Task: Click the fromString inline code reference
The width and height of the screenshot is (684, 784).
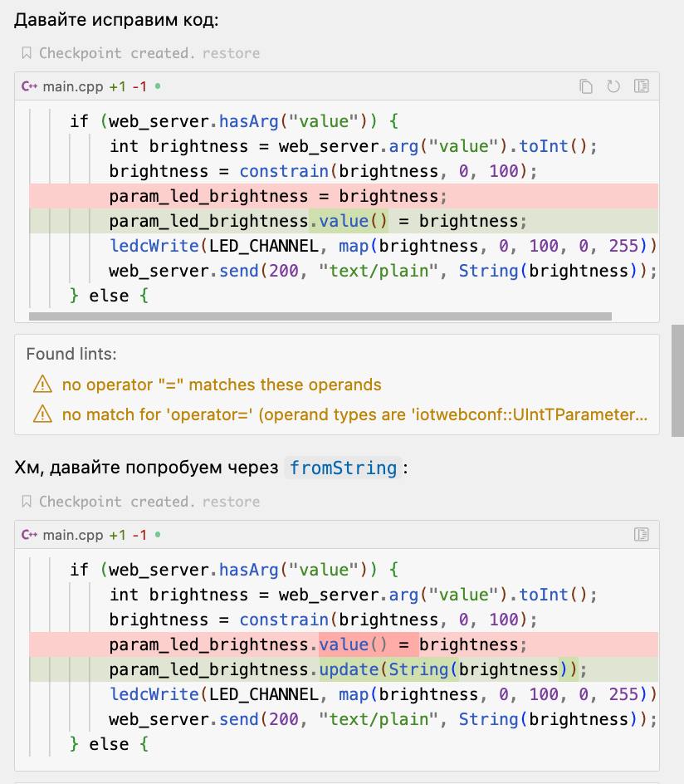Action: tap(344, 468)
